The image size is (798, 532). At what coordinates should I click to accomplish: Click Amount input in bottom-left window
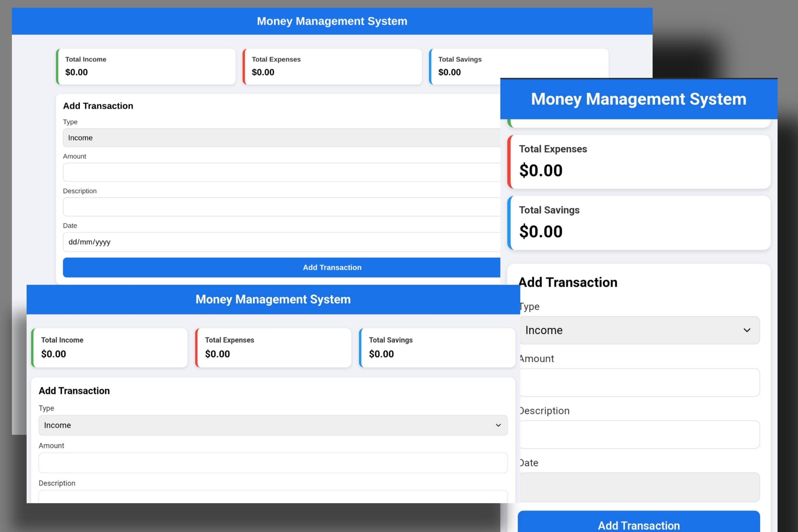point(273,463)
